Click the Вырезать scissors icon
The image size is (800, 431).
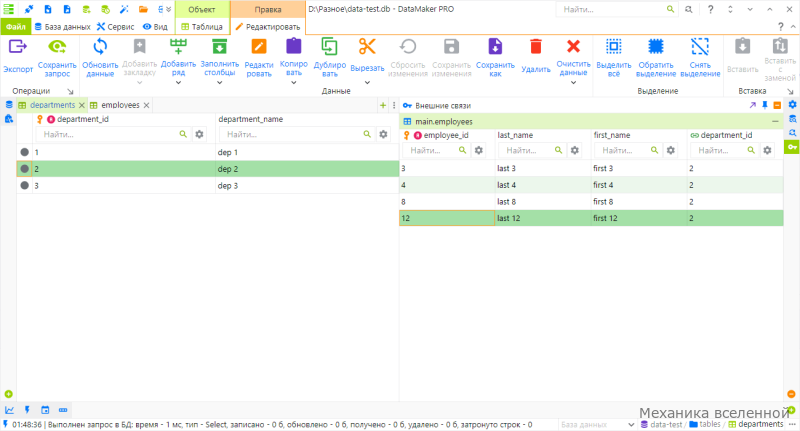(x=367, y=46)
